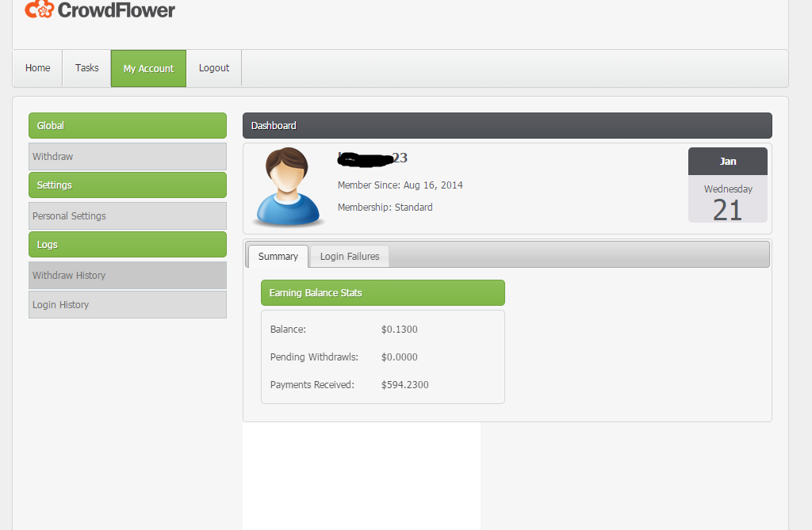
Task: Click the Settings sidebar header
Action: (x=128, y=185)
